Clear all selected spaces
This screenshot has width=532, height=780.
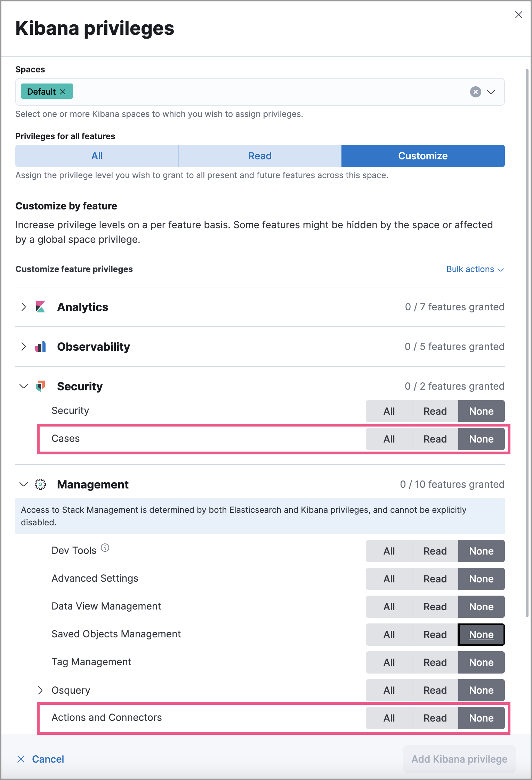coord(475,91)
